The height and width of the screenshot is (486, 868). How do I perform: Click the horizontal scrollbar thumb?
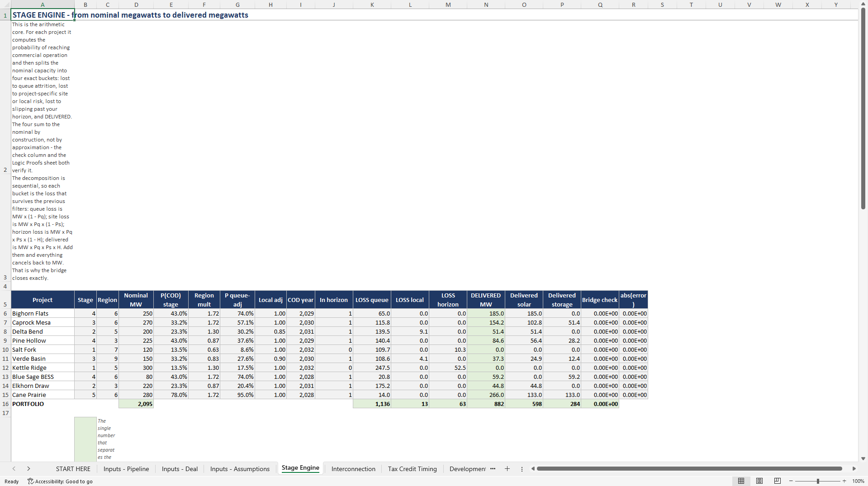pos(689,469)
